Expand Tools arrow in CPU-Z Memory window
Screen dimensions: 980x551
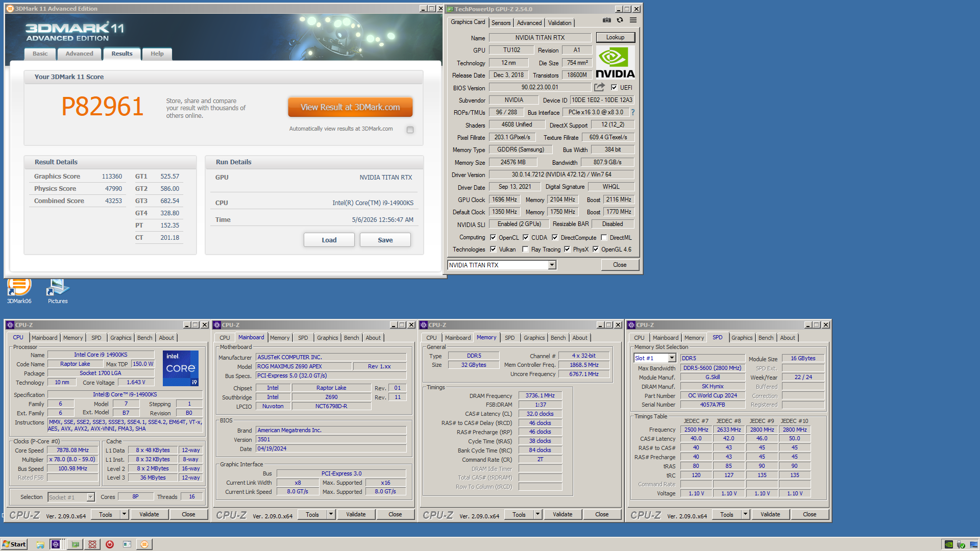(x=537, y=514)
